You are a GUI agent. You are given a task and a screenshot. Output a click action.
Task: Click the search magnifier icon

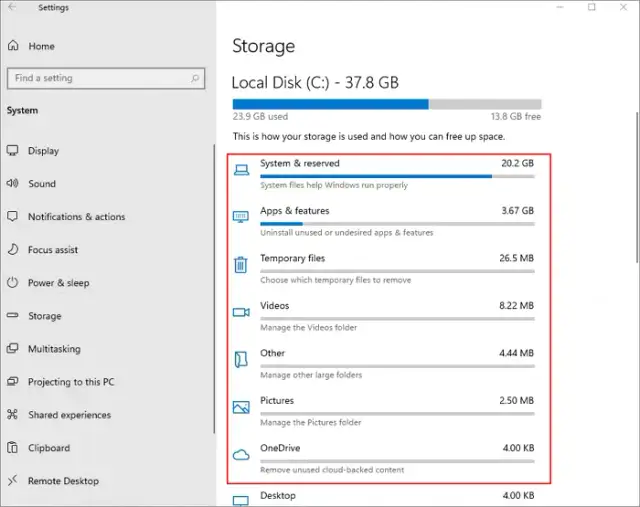point(195,78)
